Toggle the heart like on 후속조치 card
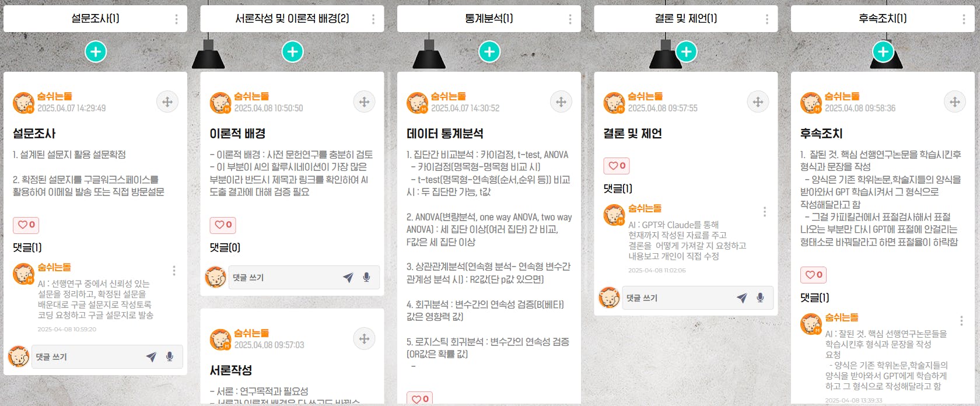980x406 pixels. click(x=813, y=275)
